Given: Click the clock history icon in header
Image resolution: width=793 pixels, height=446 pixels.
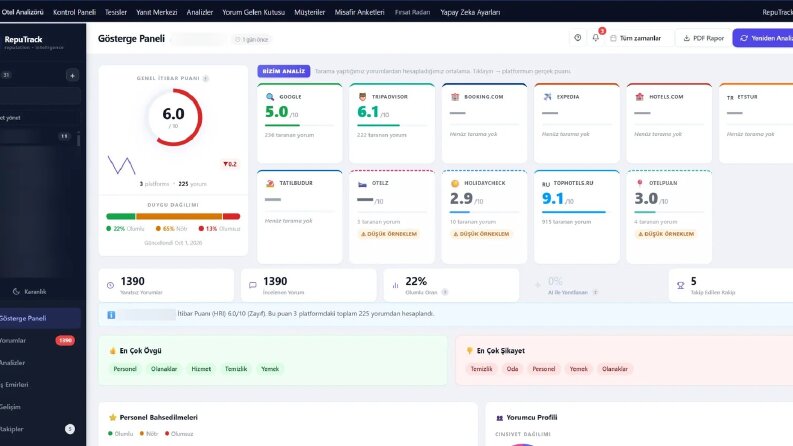Looking at the screenshot, I should point(578,38).
